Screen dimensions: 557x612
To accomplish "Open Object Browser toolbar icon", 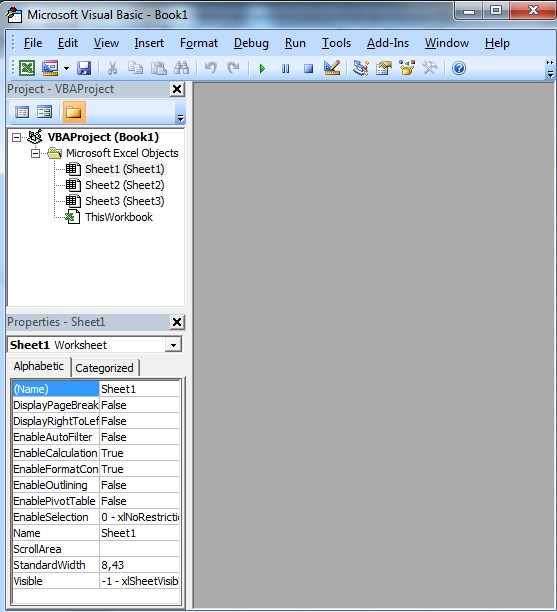I will [407, 68].
